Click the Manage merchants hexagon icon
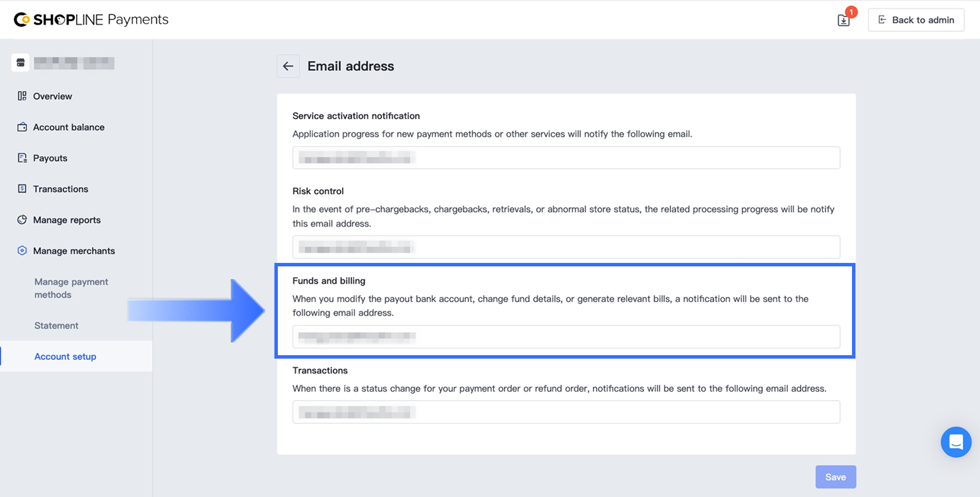Screen dimensions: 980x497 [x=22, y=251]
